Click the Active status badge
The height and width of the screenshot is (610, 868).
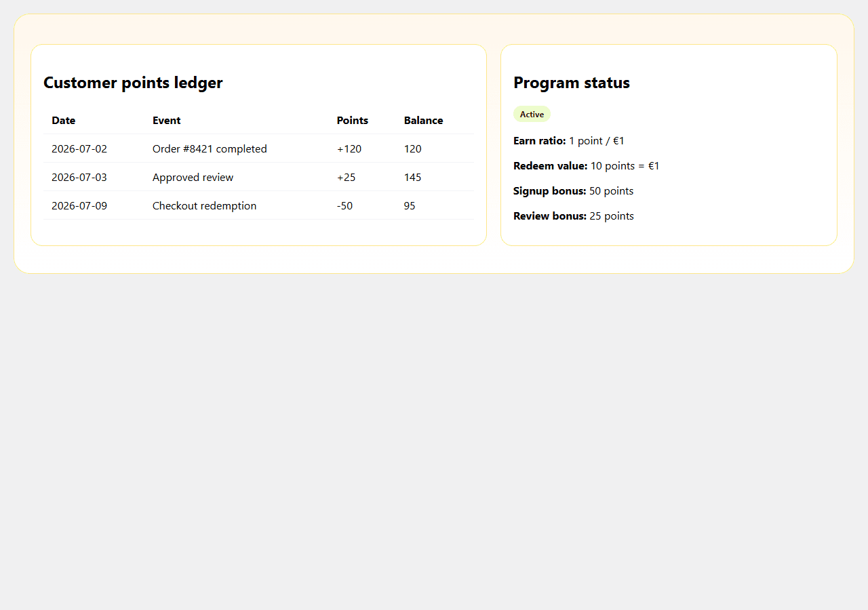(x=532, y=114)
